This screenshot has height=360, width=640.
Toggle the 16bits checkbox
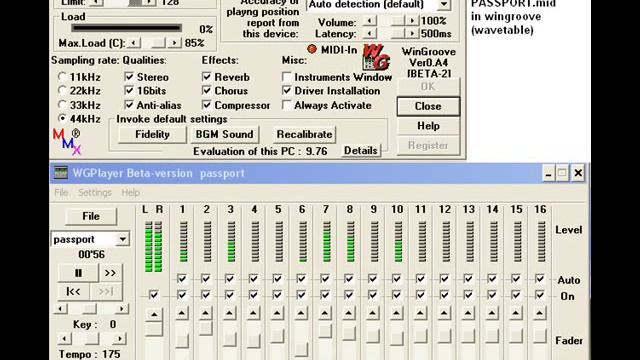[x=129, y=90]
